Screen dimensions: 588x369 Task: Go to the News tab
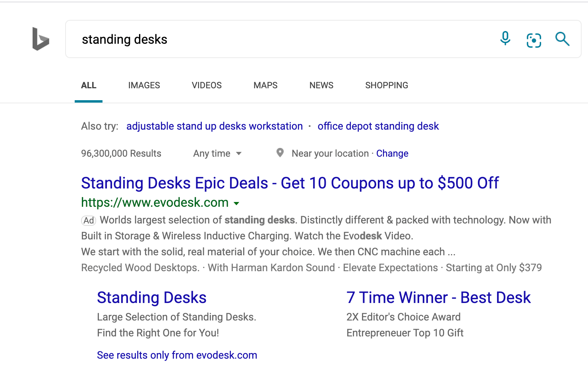[x=321, y=85]
